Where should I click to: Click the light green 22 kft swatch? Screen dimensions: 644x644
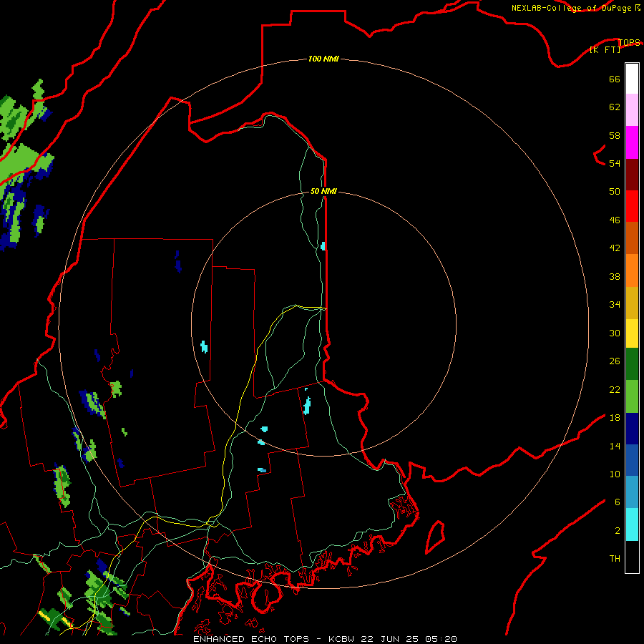(x=632, y=396)
